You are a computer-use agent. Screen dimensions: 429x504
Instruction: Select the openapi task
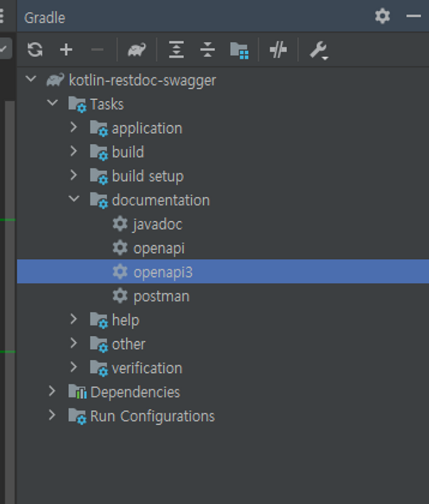point(223,248)
